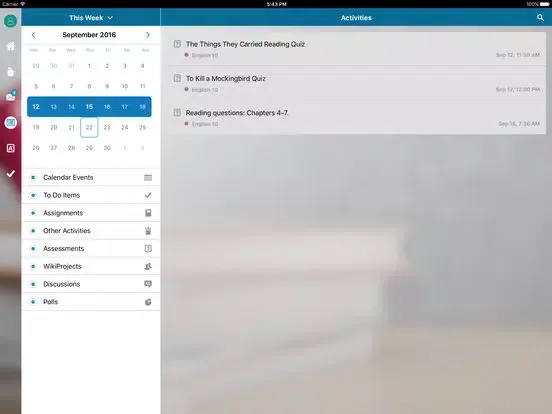Select Calendar Events category label
Screen dimensions: 552x414
pos(68,177)
